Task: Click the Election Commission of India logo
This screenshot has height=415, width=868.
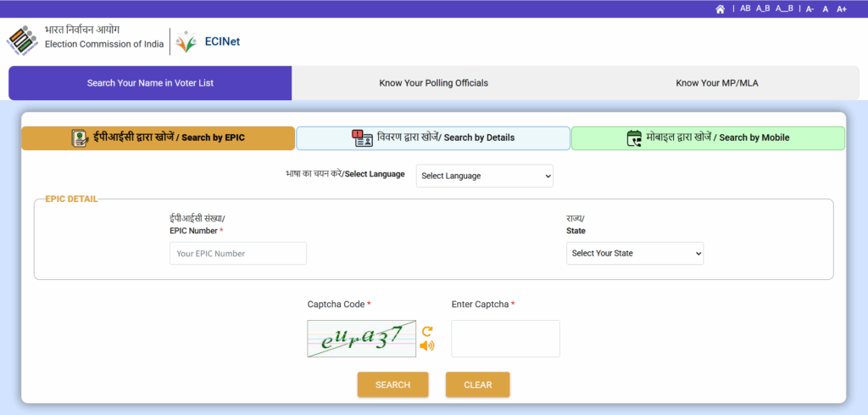Action: (22, 40)
